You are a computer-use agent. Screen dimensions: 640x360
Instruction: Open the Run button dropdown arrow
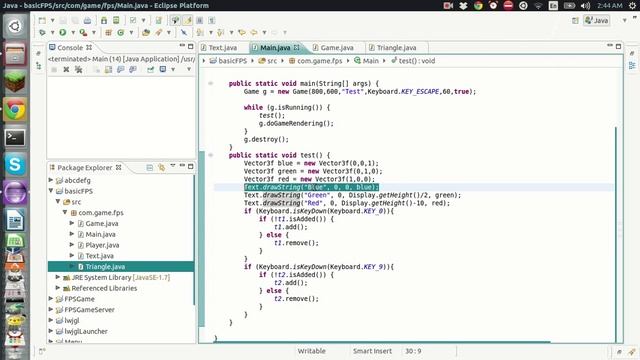point(73,33)
